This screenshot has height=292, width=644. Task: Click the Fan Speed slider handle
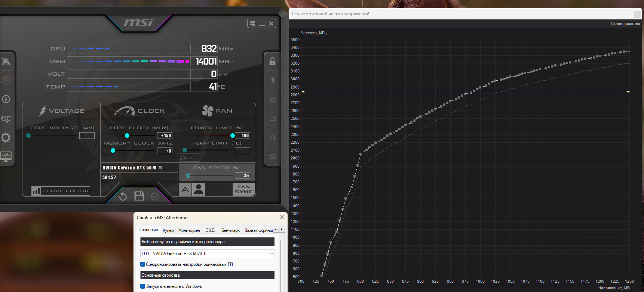[x=188, y=175]
